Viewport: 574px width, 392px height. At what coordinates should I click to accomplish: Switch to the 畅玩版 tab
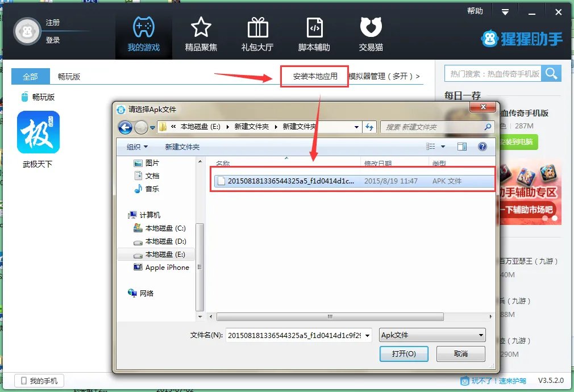[69, 77]
